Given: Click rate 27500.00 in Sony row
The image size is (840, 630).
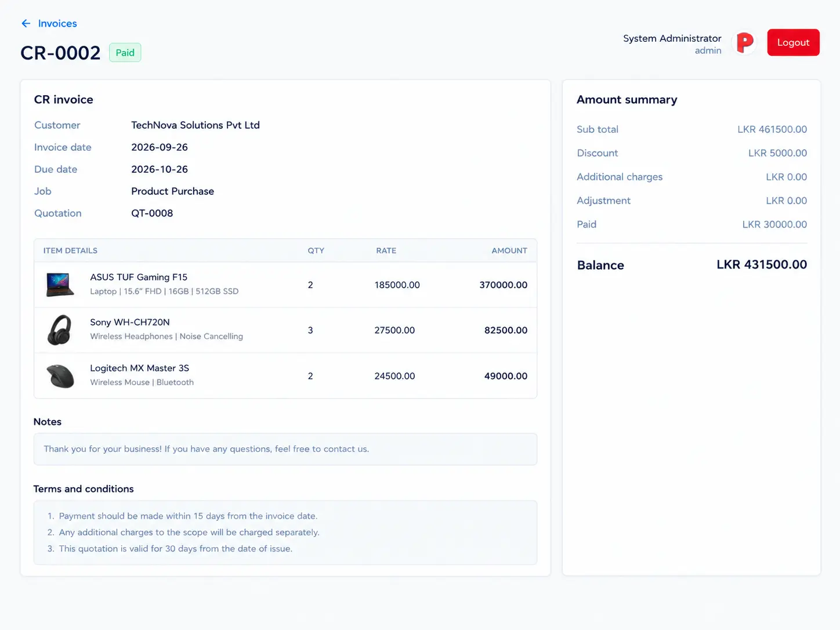Looking at the screenshot, I should [394, 330].
